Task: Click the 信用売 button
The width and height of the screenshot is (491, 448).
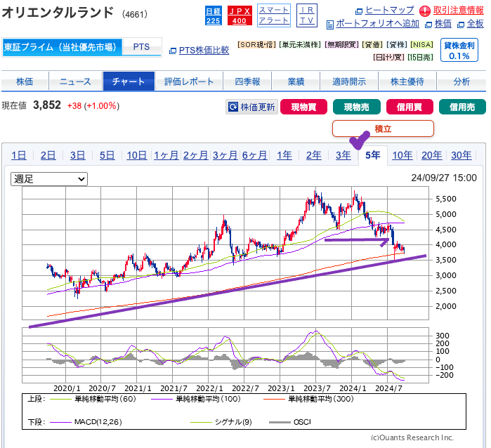Action: pos(462,107)
